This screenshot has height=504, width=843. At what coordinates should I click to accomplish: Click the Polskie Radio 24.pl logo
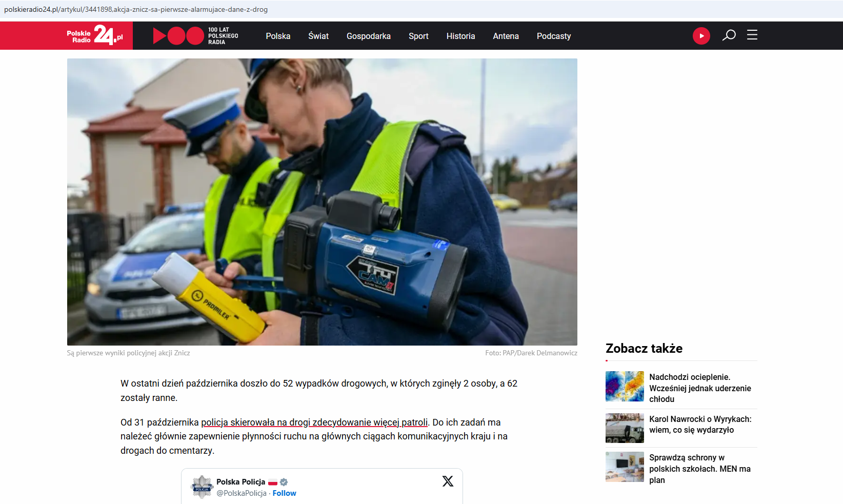click(95, 35)
